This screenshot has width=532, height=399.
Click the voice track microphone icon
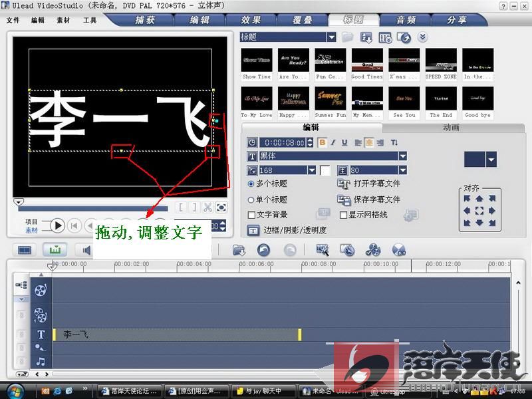pyautogui.click(x=41, y=348)
